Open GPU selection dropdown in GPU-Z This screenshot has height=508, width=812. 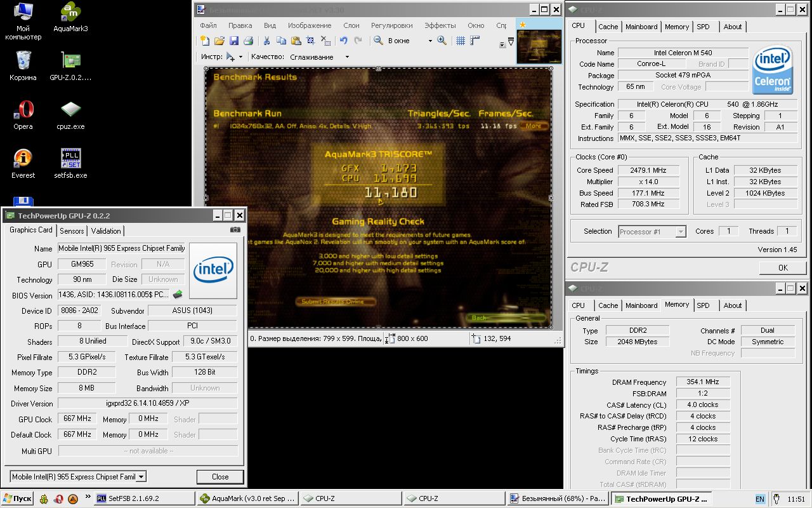tap(141, 477)
